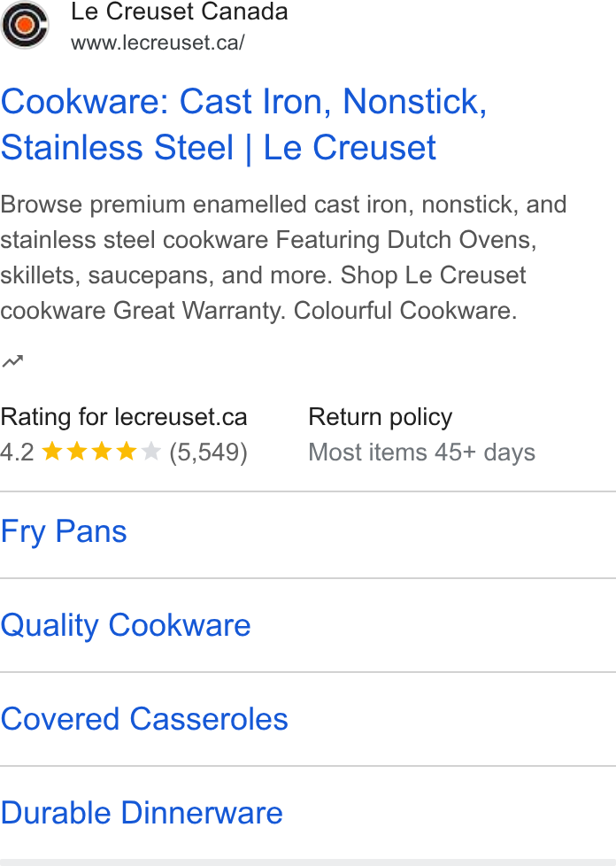Click the Le Creuset circular logo icon
Image resolution: width=616 pixels, height=866 pixels.
point(25,25)
